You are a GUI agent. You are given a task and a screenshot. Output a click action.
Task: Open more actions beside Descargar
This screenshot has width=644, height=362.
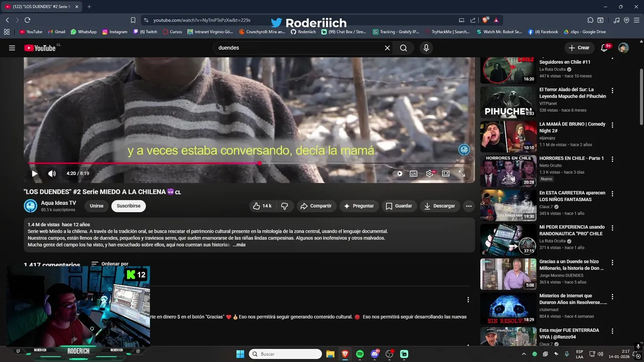469,206
